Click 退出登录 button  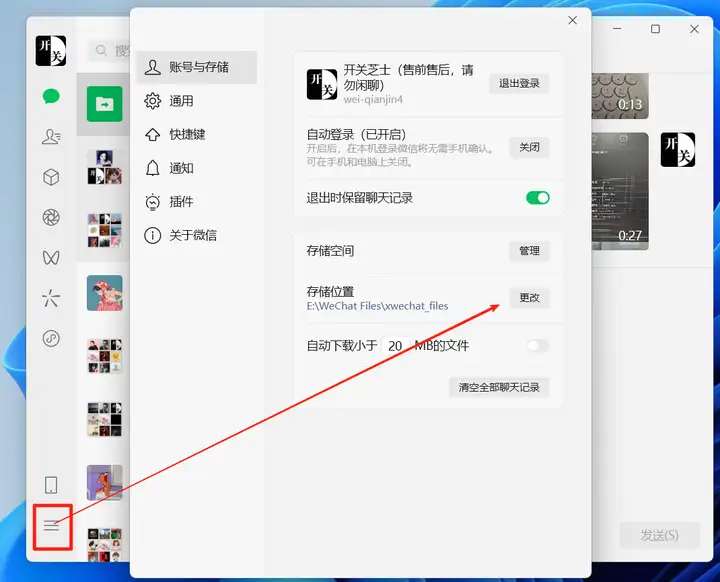click(x=519, y=83)
